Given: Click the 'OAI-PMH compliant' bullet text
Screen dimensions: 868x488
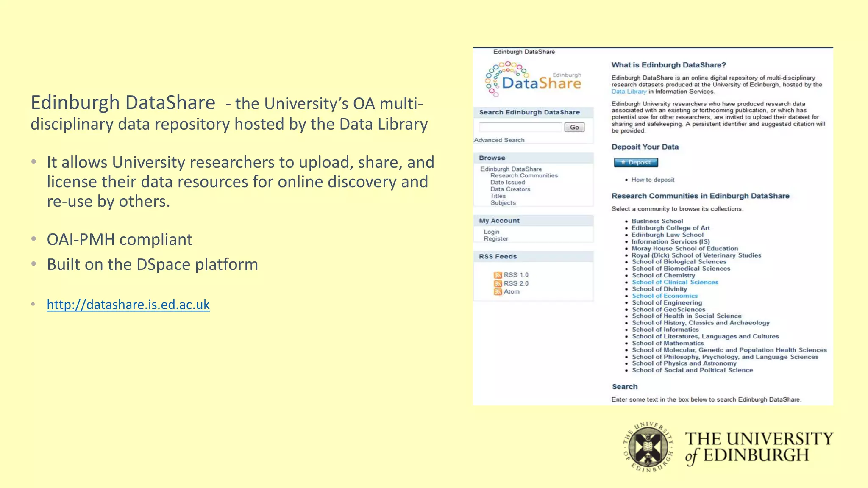Looking at the screenshot, I should click(x=120, y=239).
